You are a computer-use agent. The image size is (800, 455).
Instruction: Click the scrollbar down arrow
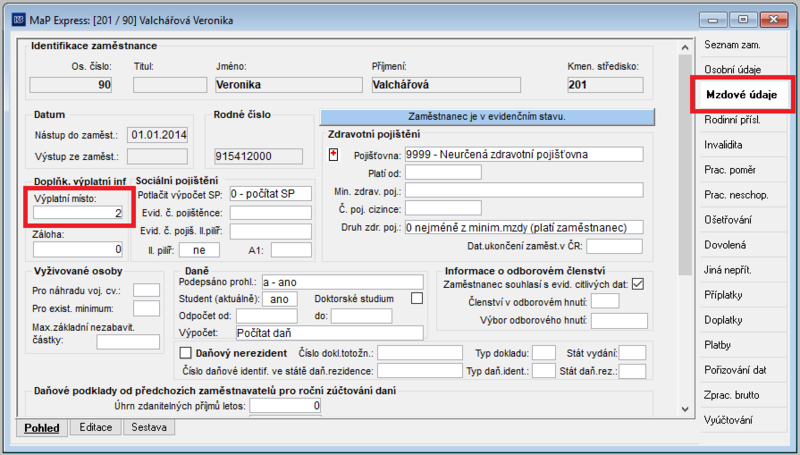685,409
